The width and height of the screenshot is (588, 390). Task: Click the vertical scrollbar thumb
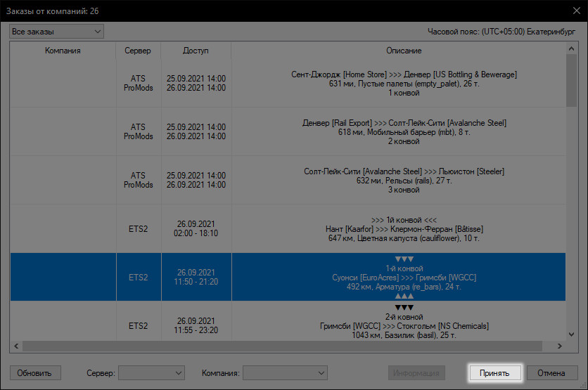[x=571, y=81]
